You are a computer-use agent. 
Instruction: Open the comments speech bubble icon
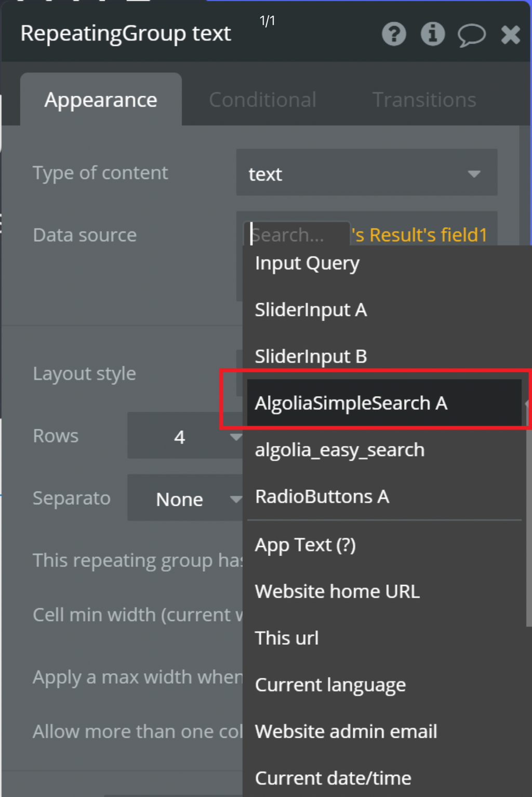pyautogui.click(x=471, y=35)
